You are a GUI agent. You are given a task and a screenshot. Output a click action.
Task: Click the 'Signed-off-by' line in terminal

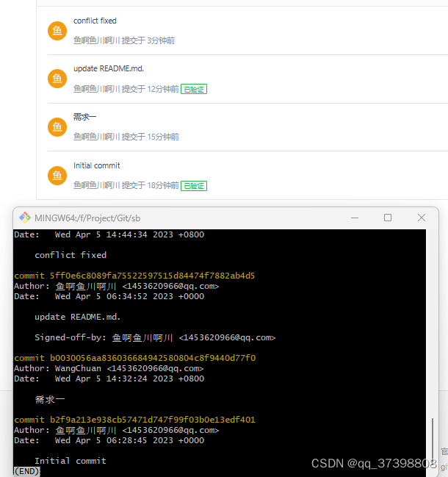pos(155,337)
